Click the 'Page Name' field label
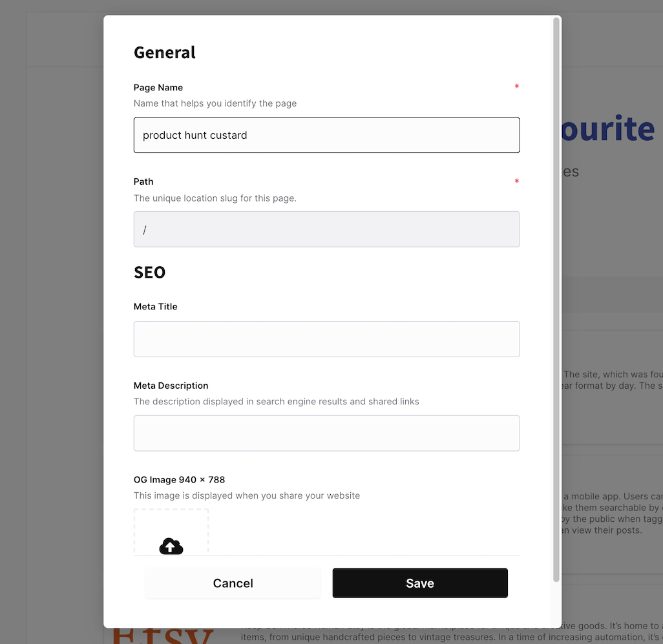The width and height of the screenshot is (663, 644). click(158, 87)
